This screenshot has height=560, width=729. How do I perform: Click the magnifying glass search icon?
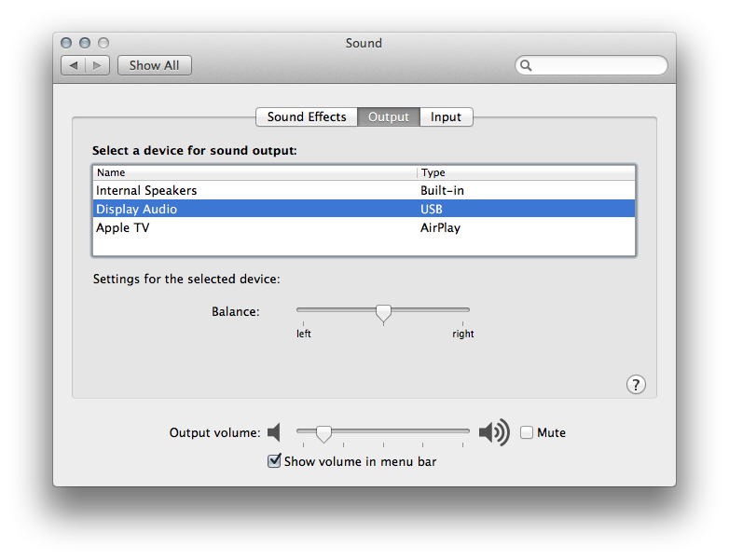pos(527,65)
